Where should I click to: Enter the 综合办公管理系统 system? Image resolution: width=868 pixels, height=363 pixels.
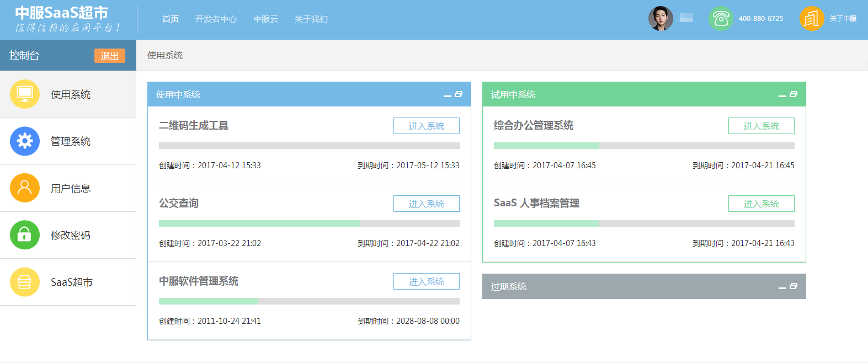click(762, 126)
